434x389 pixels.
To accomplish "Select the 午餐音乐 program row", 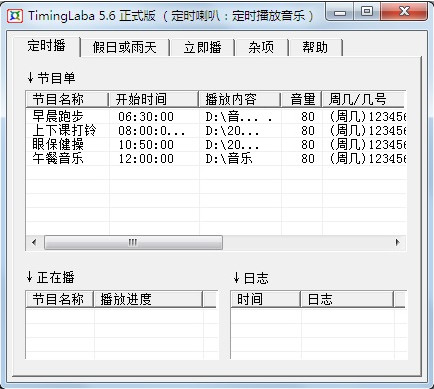I will 216,159.
